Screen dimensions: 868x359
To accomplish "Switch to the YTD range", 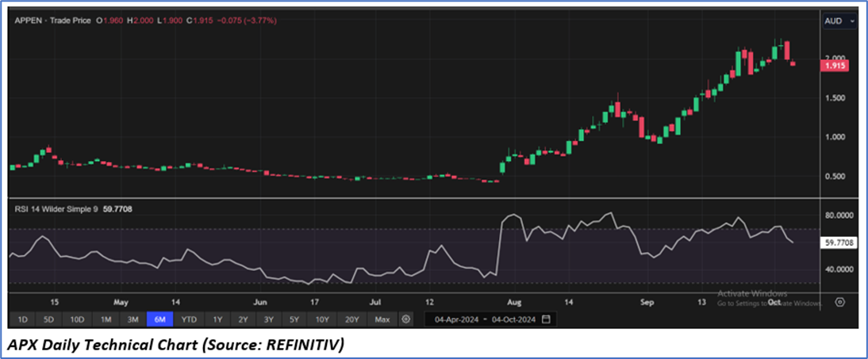I will (x=189, y=319).
